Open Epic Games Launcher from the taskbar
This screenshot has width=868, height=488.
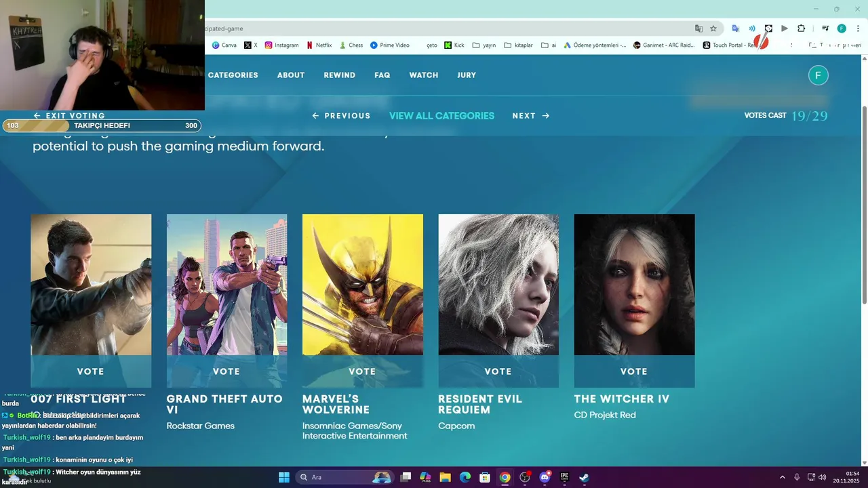coord(564,477)
